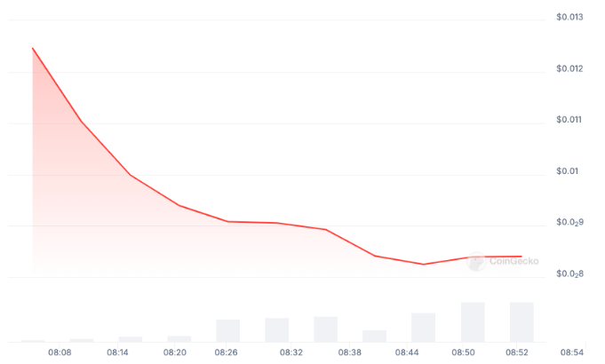Click the volume bar left of 08:26
This screenshot has width=605, height=364.
click(228, 330)
